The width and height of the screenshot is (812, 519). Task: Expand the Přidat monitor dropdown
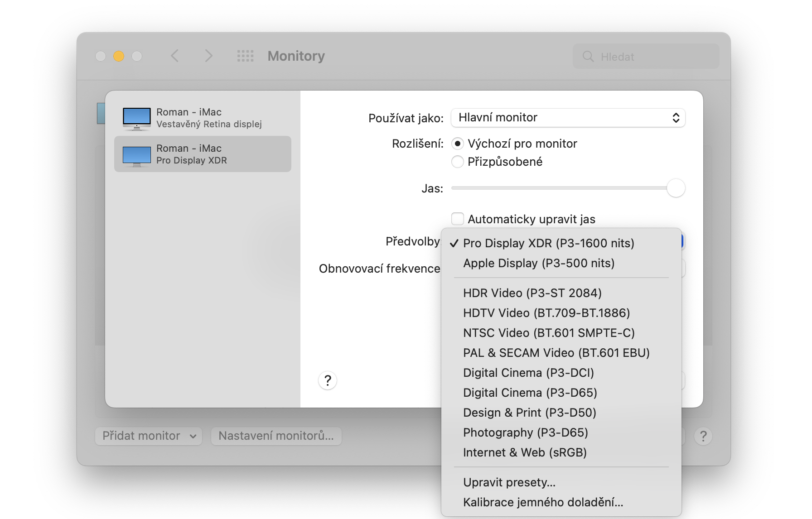pos(149,436)
